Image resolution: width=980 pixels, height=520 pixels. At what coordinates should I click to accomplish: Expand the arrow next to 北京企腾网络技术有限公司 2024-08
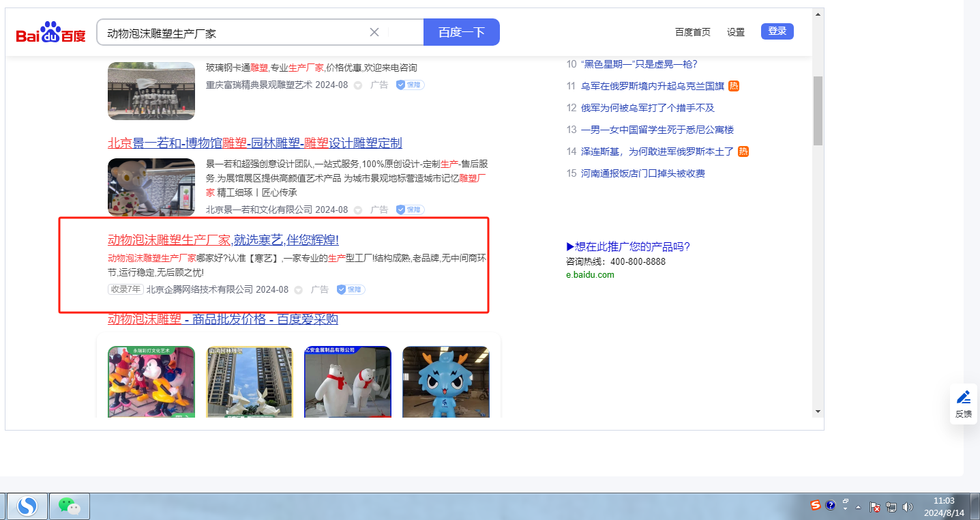tap(299, 290)
